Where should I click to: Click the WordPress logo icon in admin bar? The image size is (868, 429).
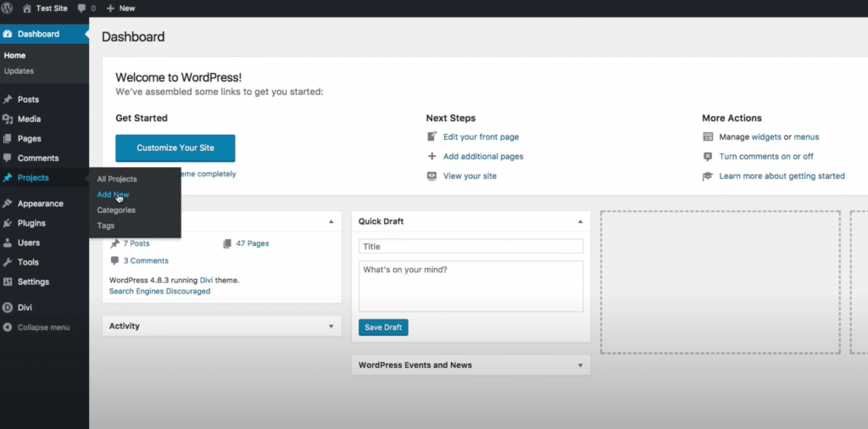pyautogui.click(x=7, y=8)
